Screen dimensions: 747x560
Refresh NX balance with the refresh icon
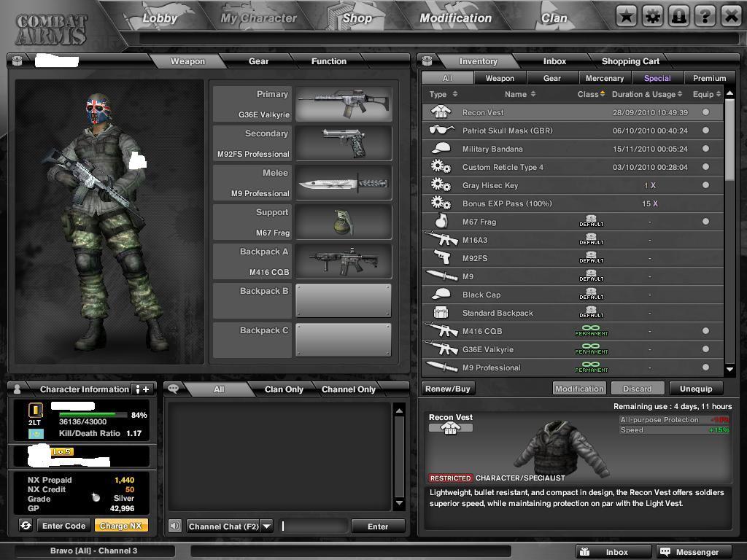click(x=26, y=525)
